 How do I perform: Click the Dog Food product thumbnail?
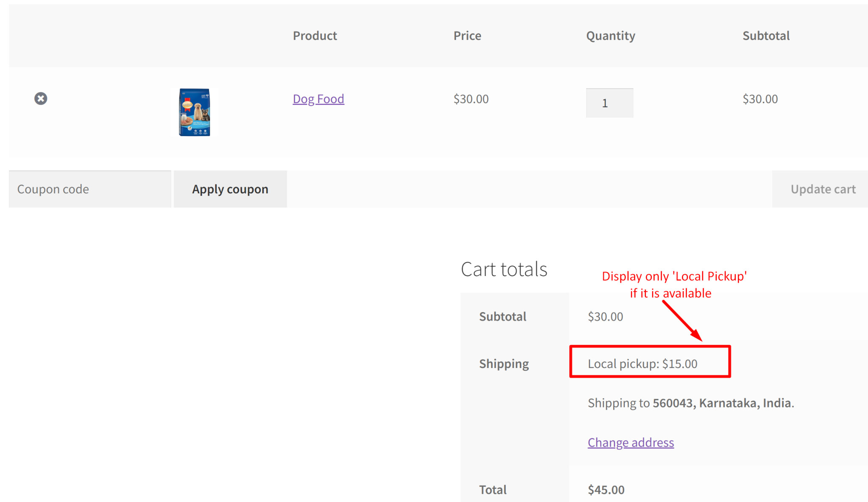tap(195, 112)
